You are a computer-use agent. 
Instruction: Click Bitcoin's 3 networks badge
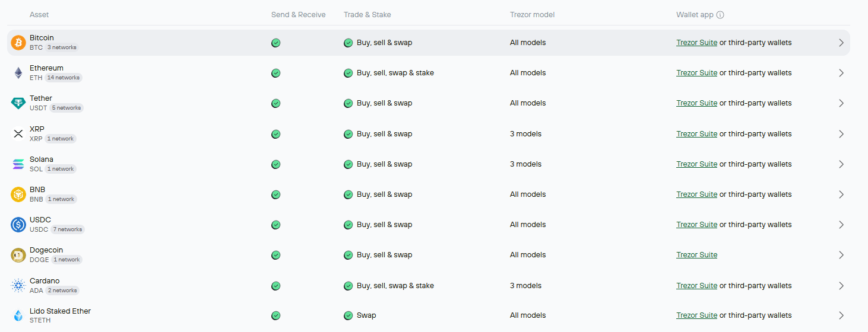point(62,47)
